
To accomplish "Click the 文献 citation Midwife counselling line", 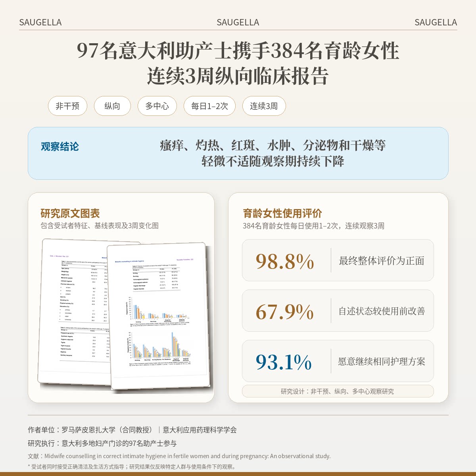I will [179, 456].
